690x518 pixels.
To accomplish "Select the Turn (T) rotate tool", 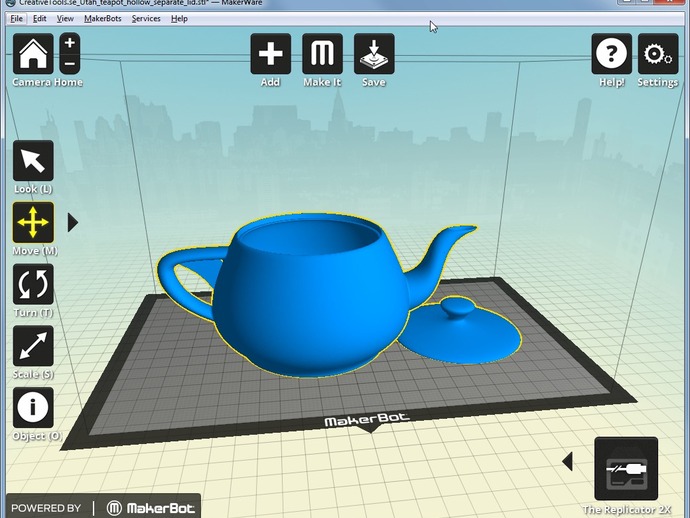I will 33,284.
